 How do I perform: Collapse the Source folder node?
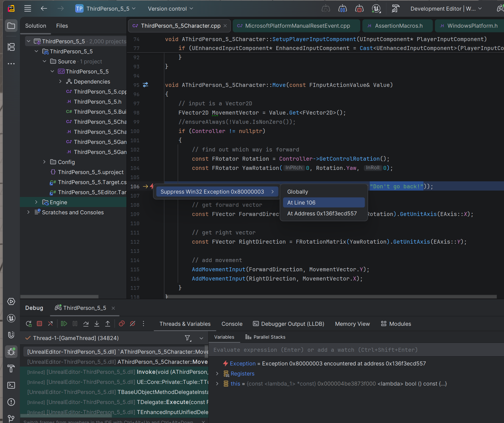[44, 61]
